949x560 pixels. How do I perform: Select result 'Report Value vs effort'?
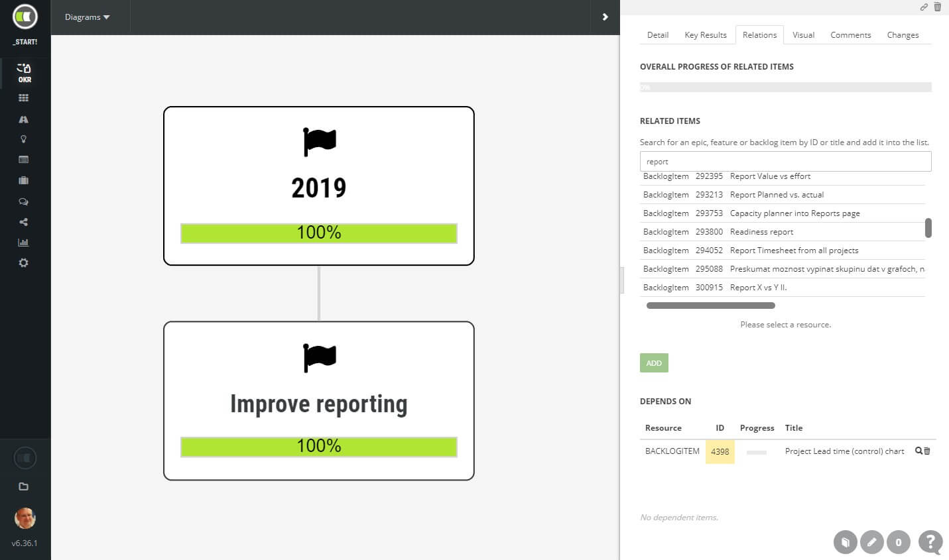point(783,176)
